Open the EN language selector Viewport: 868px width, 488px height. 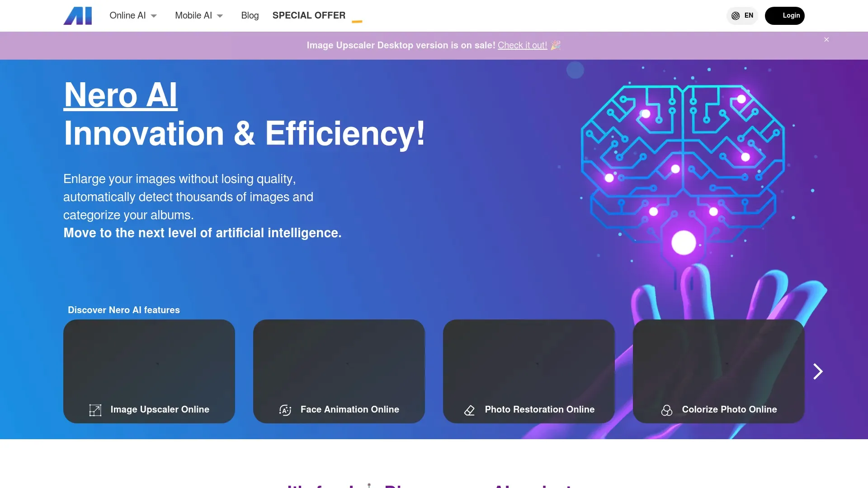(742, 16)
